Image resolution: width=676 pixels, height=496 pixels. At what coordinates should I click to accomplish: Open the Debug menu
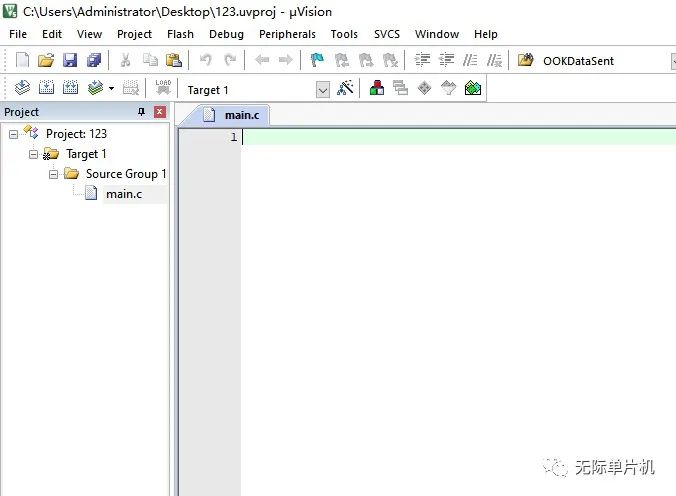click(x=226, y=34)
